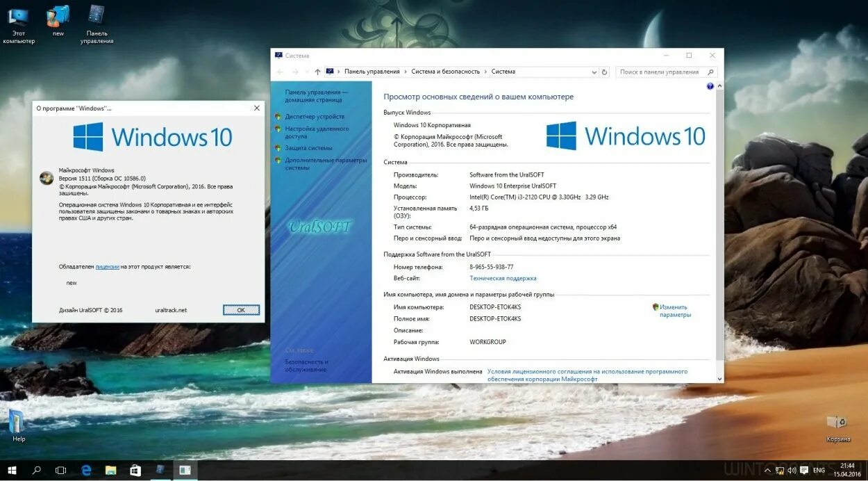Click the System window title bar icon

click(x=278, y=56)
